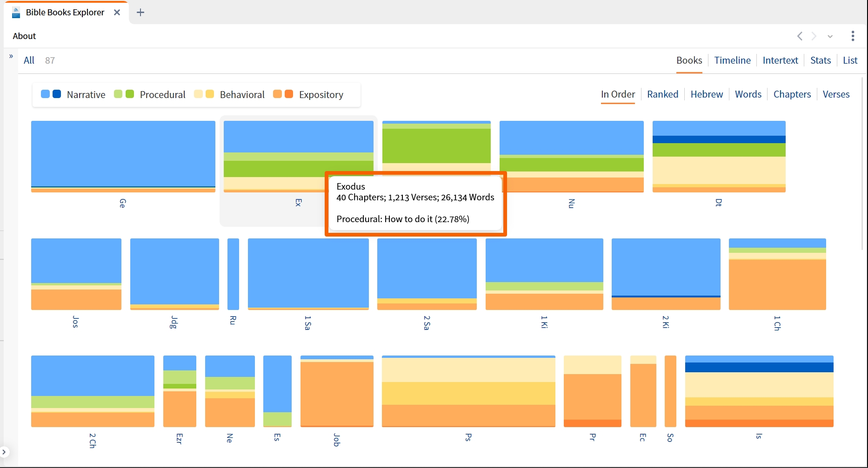
Task: Select the 1 Samuel book block
Action: click(x=308, y=274)
